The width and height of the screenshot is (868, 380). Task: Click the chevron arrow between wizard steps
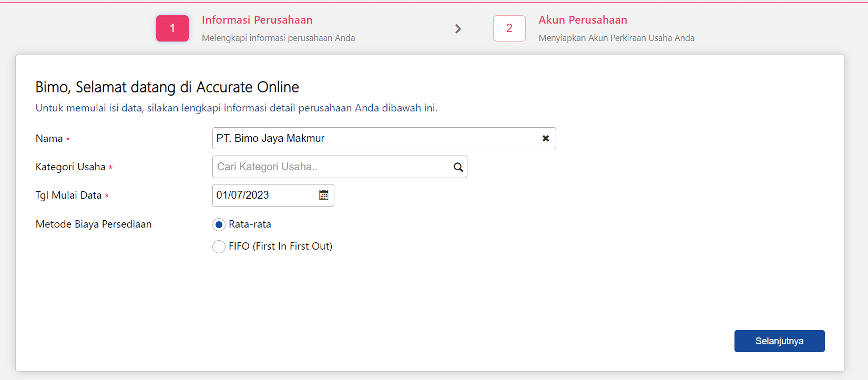coord(458,29)
